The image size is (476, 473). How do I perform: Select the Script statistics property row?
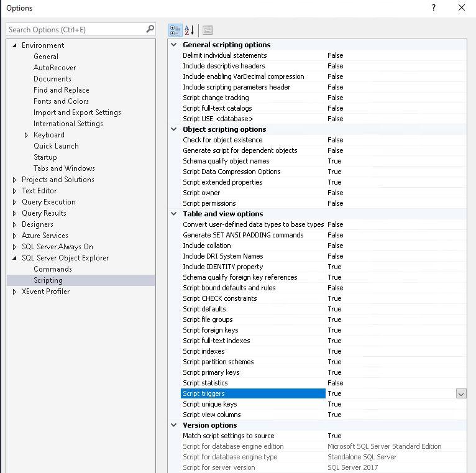(x=205, y=383)
